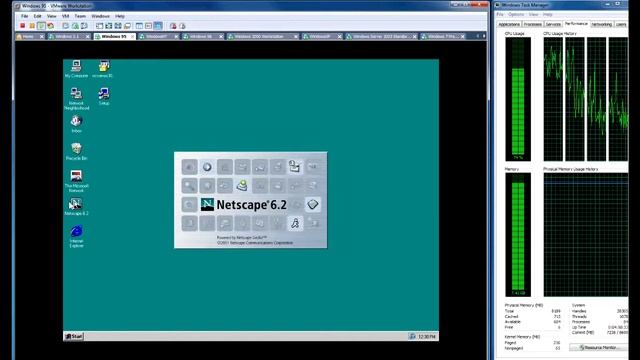Launch the Netscape 6.2 desktop shortcut

tap(76, 207)
